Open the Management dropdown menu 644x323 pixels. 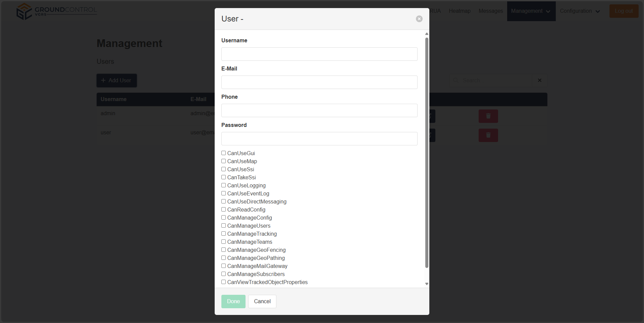coord(531,11)
